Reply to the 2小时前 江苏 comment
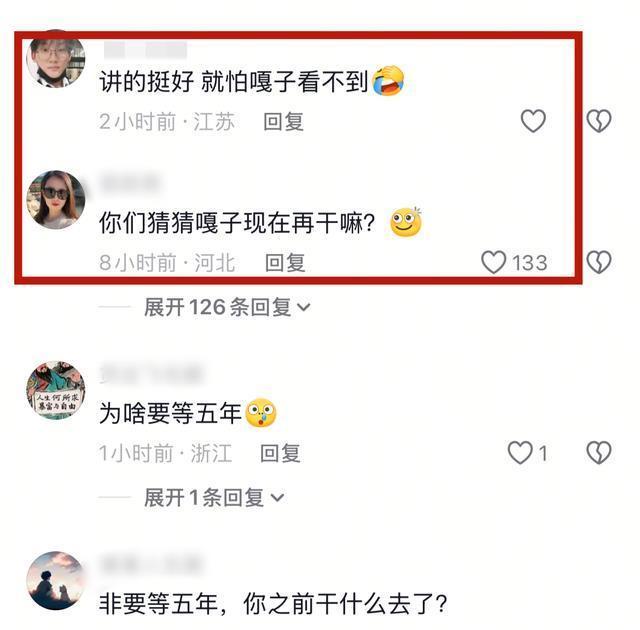This screenshot has width=640, height=630. (284, 122)
